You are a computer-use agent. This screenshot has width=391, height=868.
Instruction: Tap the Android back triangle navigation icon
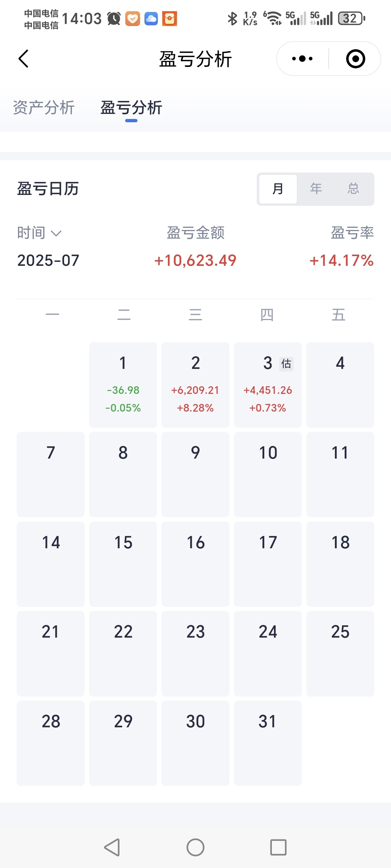pos(112,847)
